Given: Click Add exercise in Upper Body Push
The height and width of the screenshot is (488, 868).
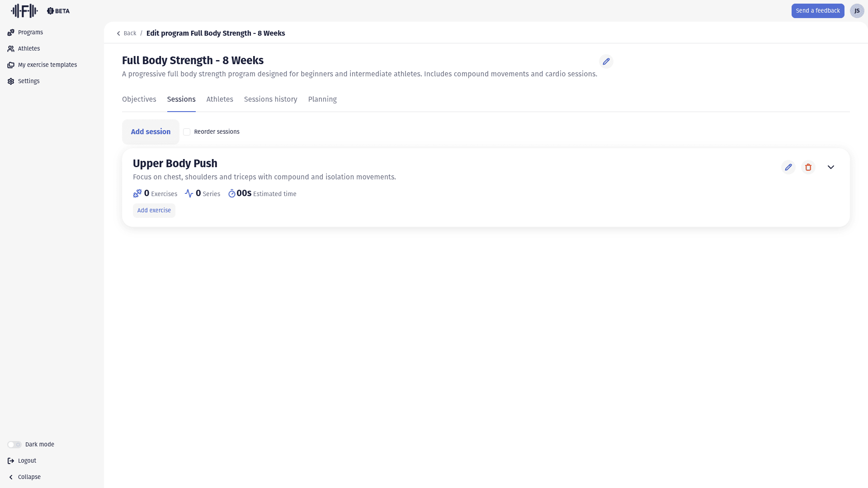Looking at the screenshot, I should point(154,211).
